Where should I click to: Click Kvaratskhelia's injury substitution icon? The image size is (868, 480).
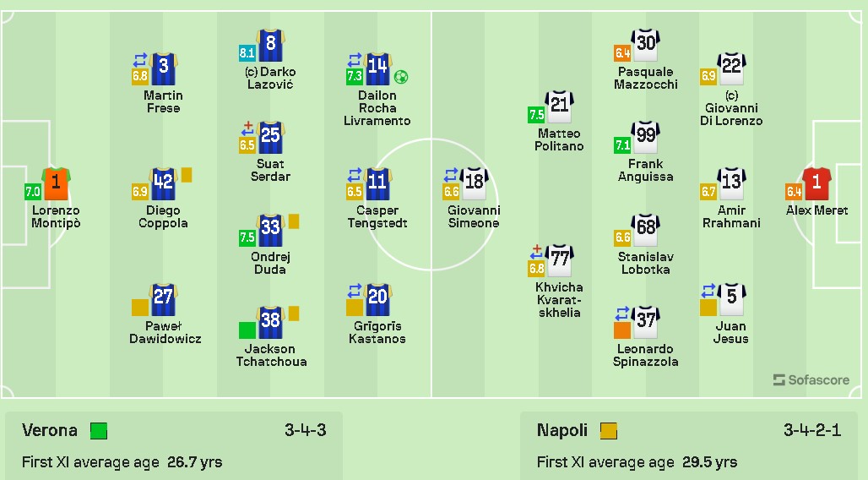coord(537,252)
